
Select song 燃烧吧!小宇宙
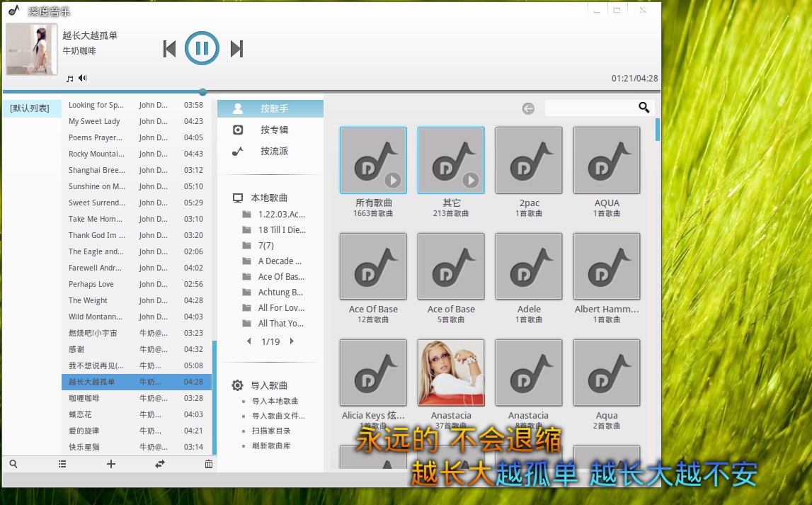[136, 333]
